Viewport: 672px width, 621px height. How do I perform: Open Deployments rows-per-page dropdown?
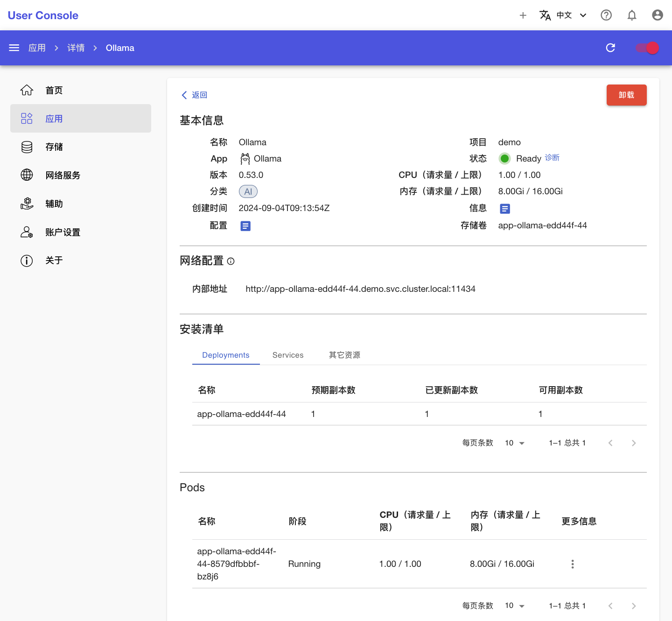(515, 443)
